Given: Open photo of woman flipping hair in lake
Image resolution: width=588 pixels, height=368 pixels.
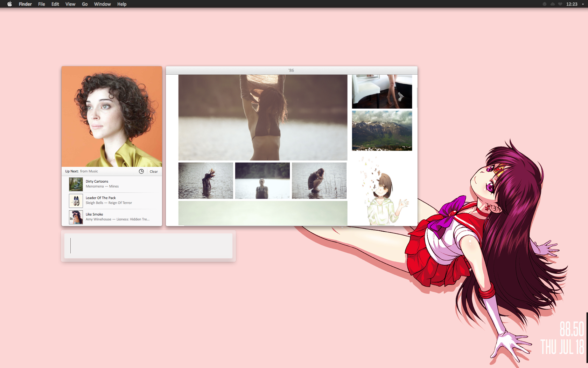Looking at the screenshot, I should click(206, 180).
